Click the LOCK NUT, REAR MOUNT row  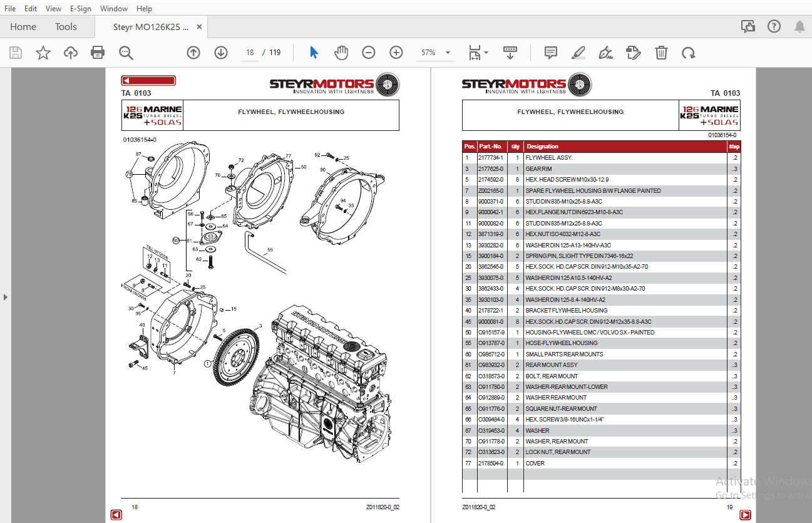(601, 452)
